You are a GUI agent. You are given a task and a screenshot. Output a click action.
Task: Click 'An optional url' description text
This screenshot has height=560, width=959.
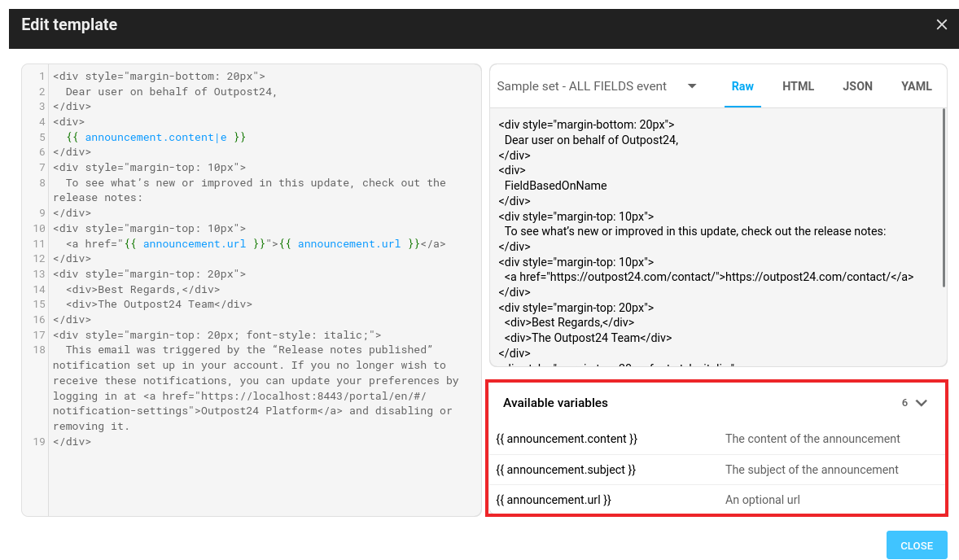click(762, 500)
